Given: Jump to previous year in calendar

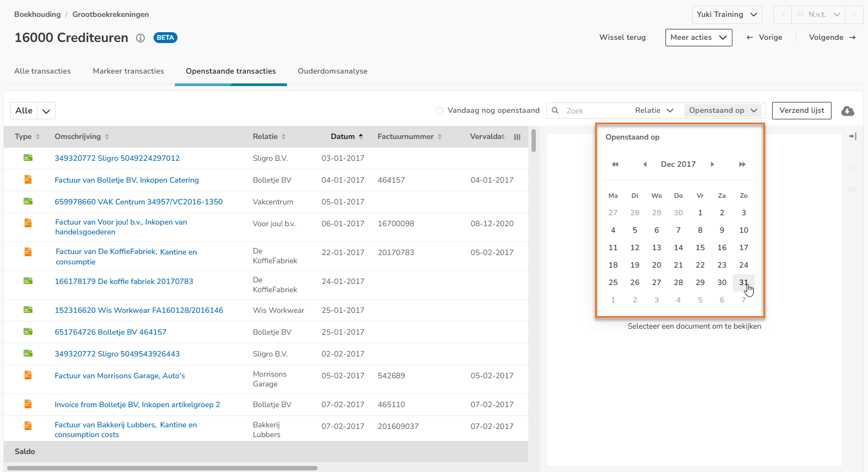Looking at the screenshot, I should (x=615, y=164).
